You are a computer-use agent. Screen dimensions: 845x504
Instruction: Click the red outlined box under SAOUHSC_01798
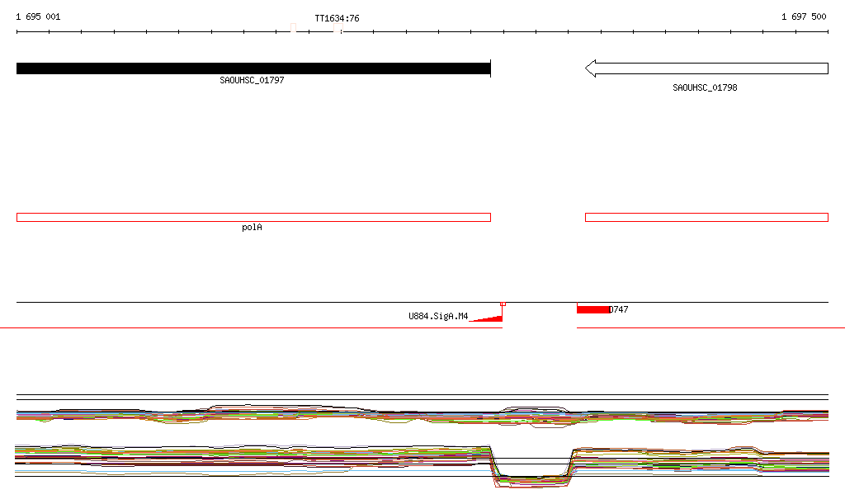point(706,218)
